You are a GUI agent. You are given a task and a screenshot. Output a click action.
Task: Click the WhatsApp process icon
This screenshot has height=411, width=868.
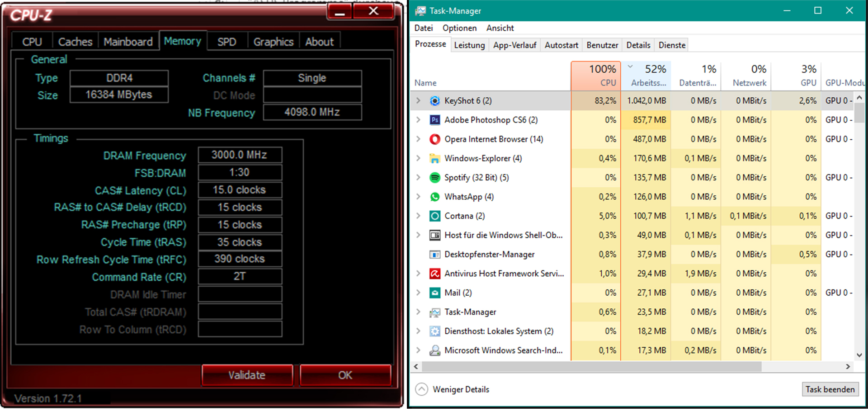coord(434,197)
